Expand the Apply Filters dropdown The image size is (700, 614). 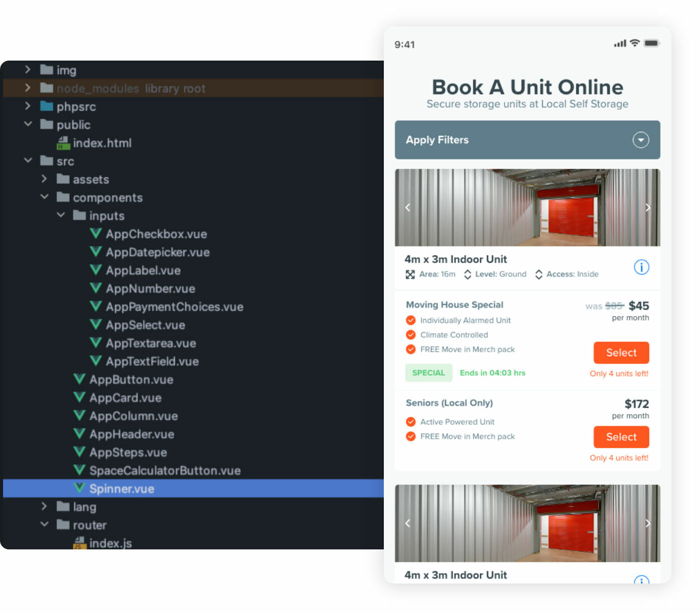pyautogui.click(x=640, y=140)
